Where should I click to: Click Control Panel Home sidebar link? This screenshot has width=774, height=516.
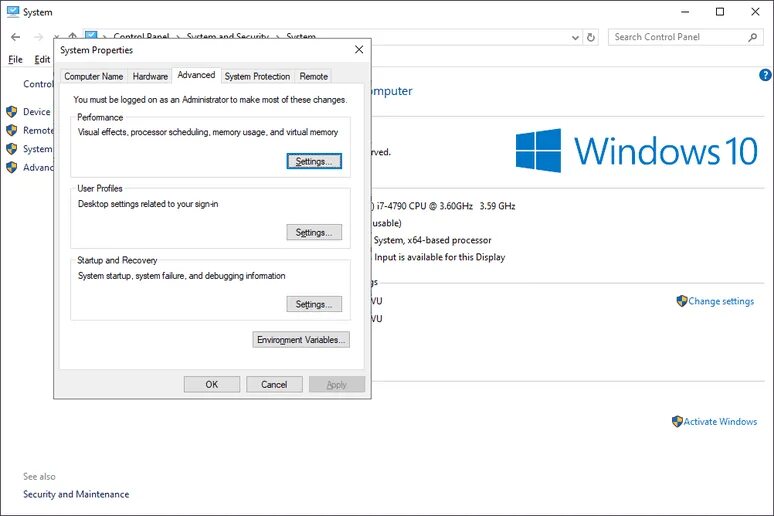38,84
